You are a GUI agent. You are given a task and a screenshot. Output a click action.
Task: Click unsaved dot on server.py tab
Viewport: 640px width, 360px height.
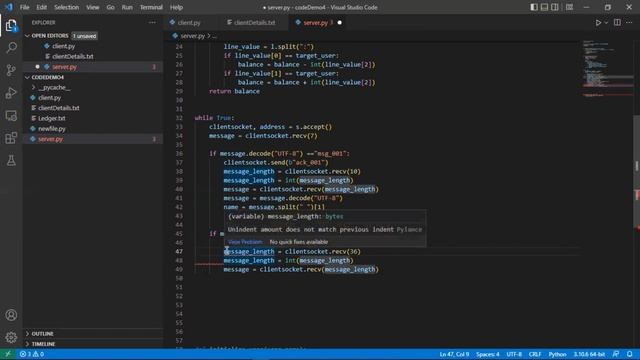tap(340, 23)
